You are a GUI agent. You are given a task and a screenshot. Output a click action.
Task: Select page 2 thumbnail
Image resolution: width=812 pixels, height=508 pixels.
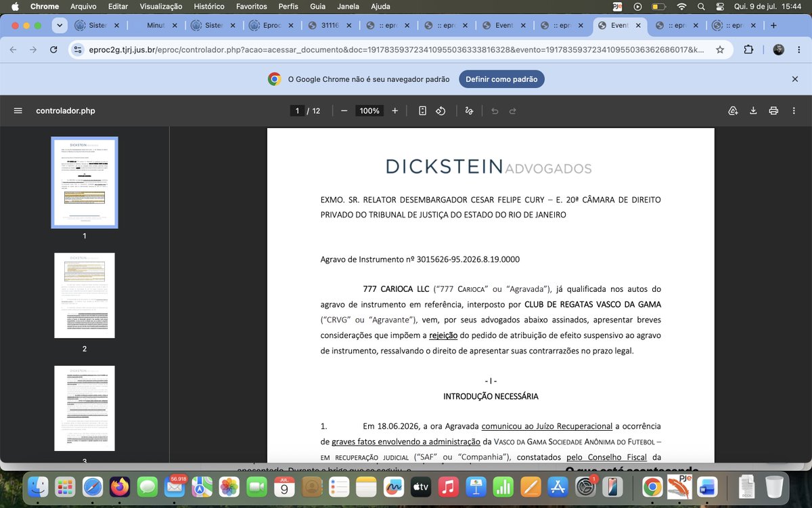(x=85, y=295)
